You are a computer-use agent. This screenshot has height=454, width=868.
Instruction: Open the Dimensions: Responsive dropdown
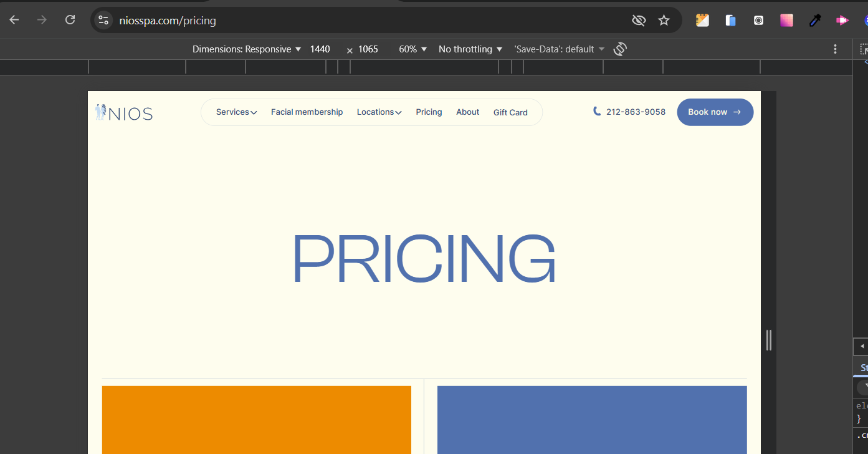247,49
